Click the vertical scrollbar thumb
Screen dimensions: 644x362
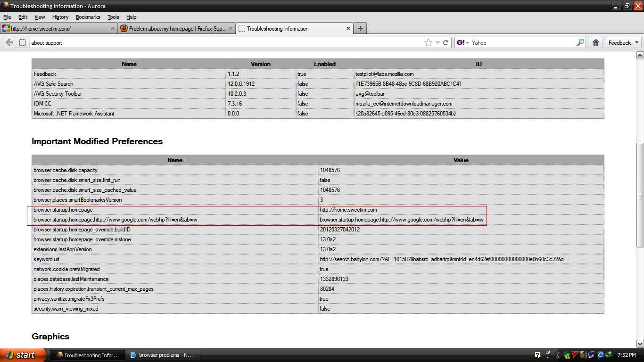(x=640, y=195)
